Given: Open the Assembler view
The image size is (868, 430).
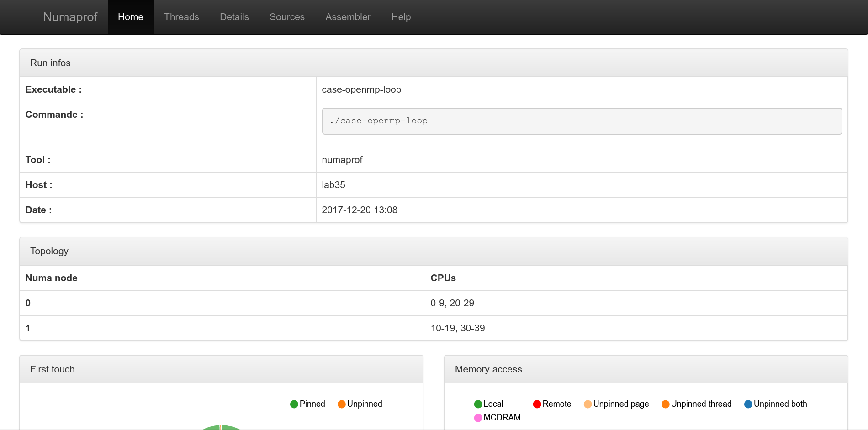Looking at the screenshot, I should pos(348,17).
